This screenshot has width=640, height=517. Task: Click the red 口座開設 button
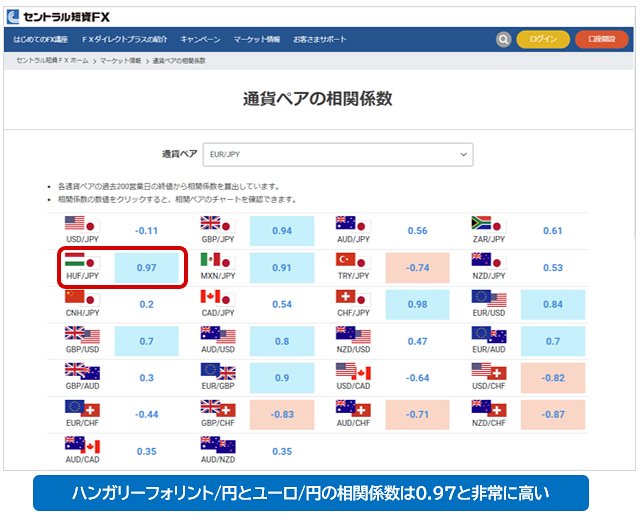tap(601, 39)
